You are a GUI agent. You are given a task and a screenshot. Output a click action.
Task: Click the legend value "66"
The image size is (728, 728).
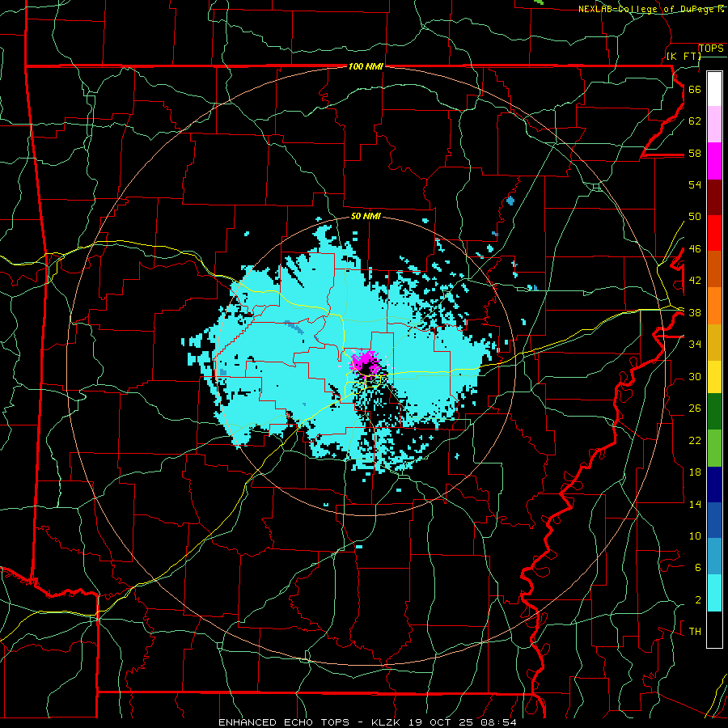695,89
